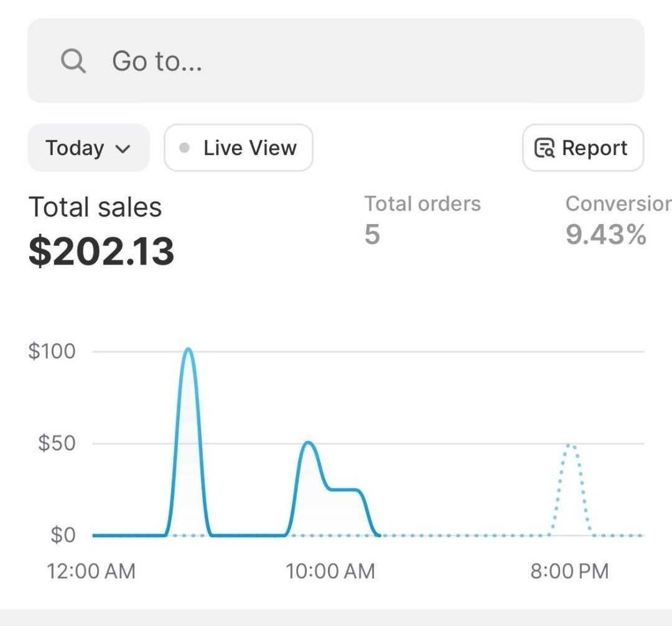Click the flat $25 plateau on chart
The height and width of the screenshot is (626, 672).
(344, 490)
